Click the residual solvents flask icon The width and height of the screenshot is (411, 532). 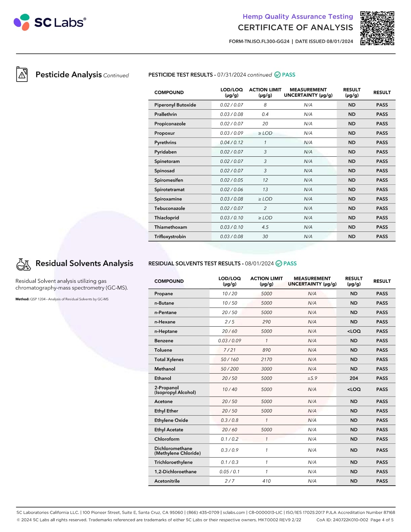[24, 264]
